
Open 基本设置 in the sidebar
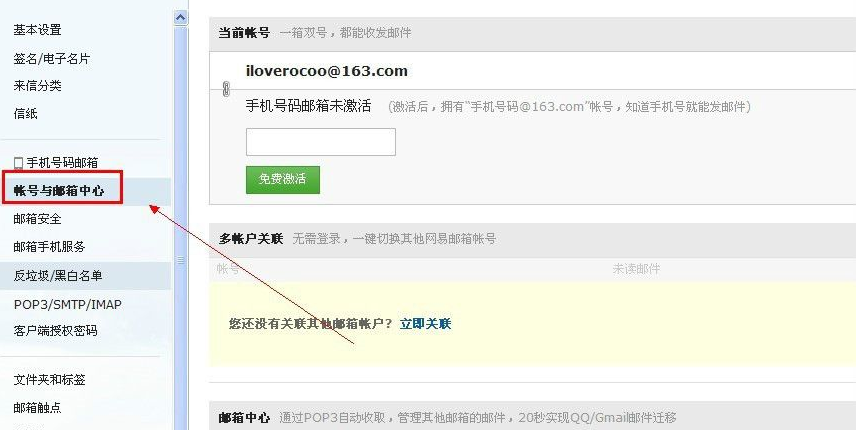[37, 30]
